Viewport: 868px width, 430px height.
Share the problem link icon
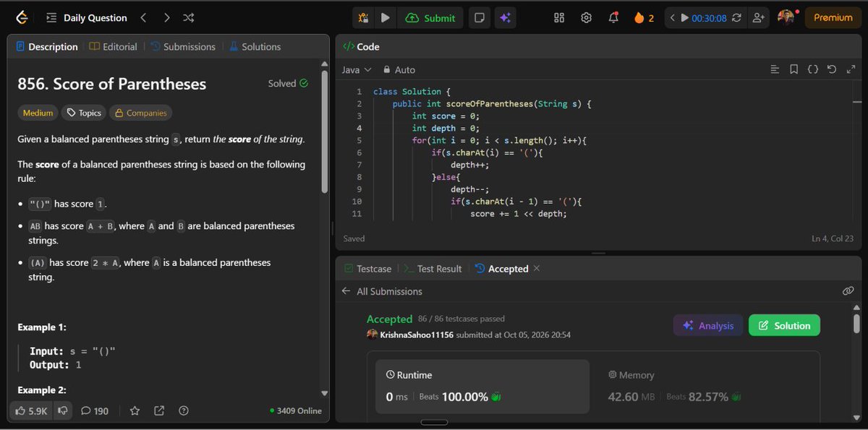tap(159, 410)
